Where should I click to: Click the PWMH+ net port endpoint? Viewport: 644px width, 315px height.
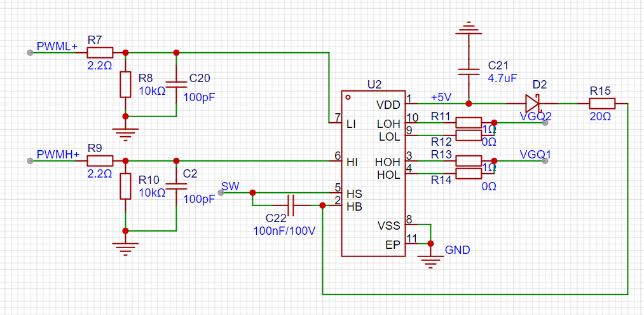[30, 161]
